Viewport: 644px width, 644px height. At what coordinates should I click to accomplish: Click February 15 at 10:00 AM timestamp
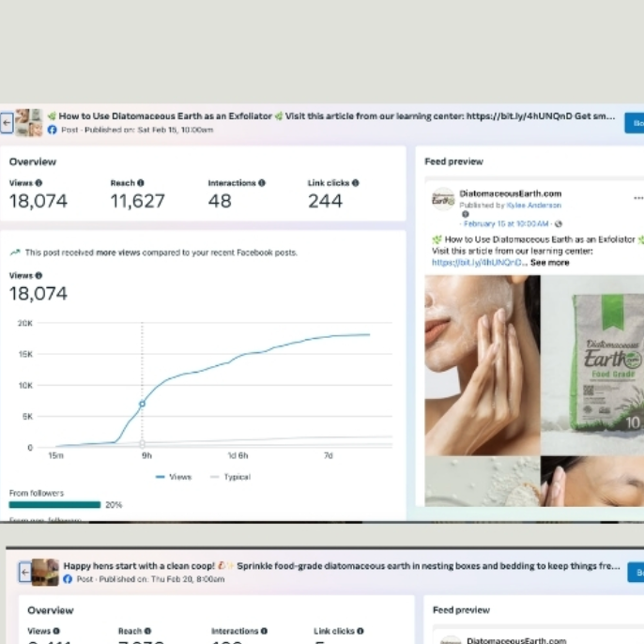506,223
